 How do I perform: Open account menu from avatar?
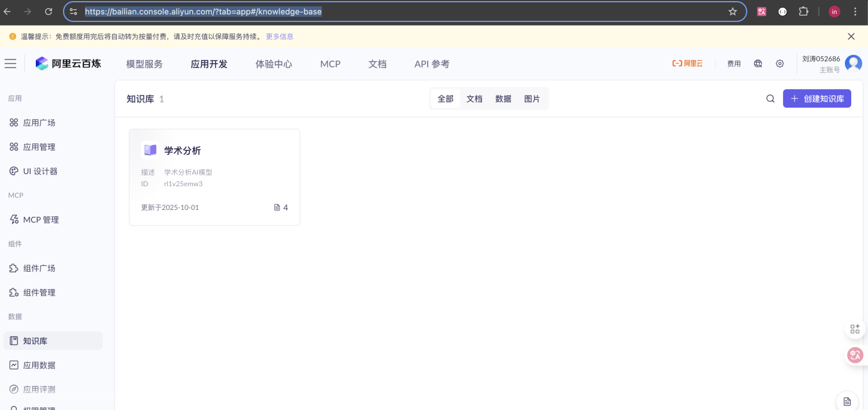(854, 63)
